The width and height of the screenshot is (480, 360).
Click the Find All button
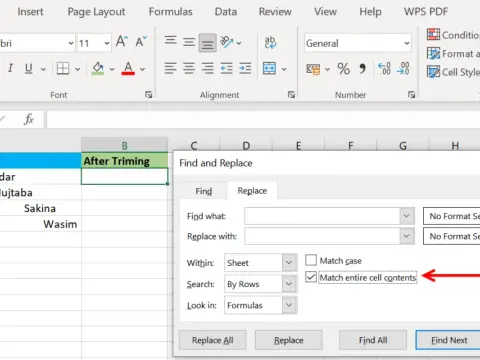point(373,340)
